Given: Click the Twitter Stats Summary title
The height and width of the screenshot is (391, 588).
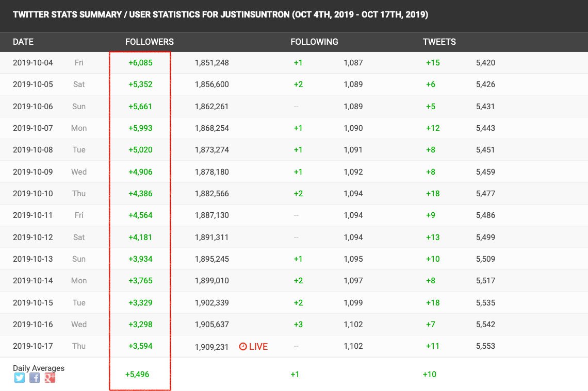Looking at the screenshot, I should 221,14.
